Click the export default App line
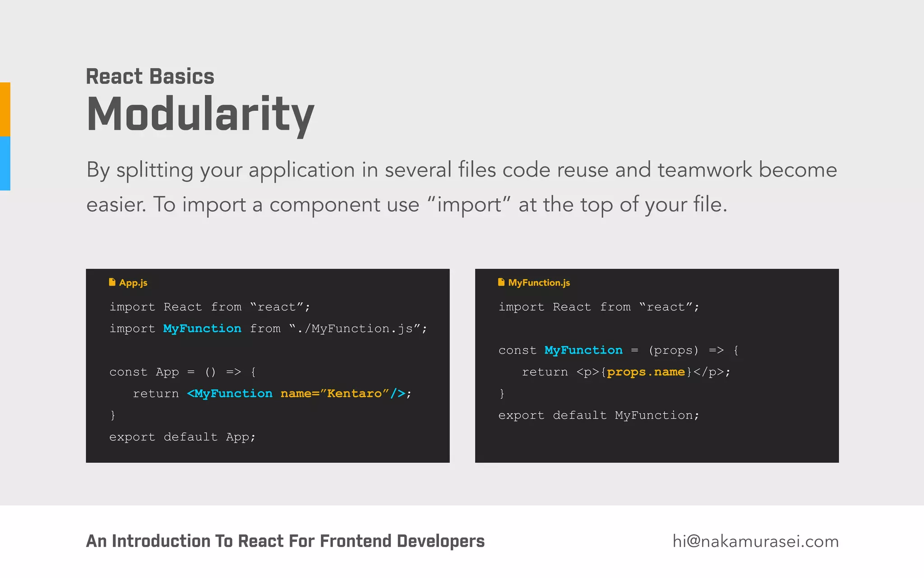Viewport: 924px width, 578px height. tap(182, 437)
